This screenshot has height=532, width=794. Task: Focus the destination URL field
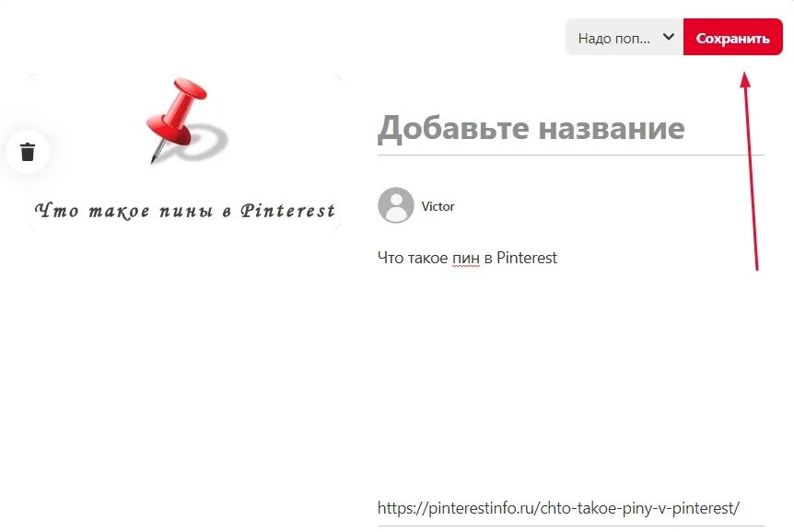[571, 508]
